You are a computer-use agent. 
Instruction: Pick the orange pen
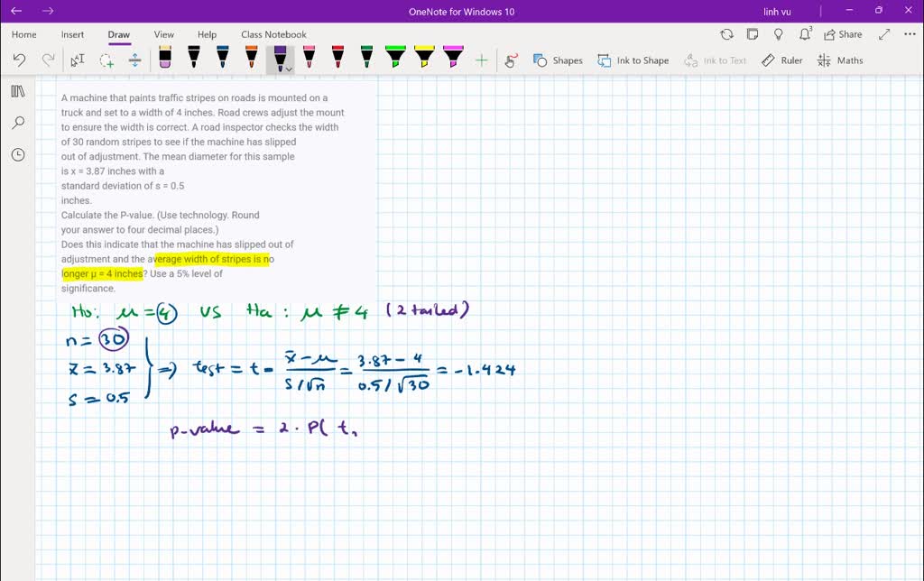coord(251,57)
